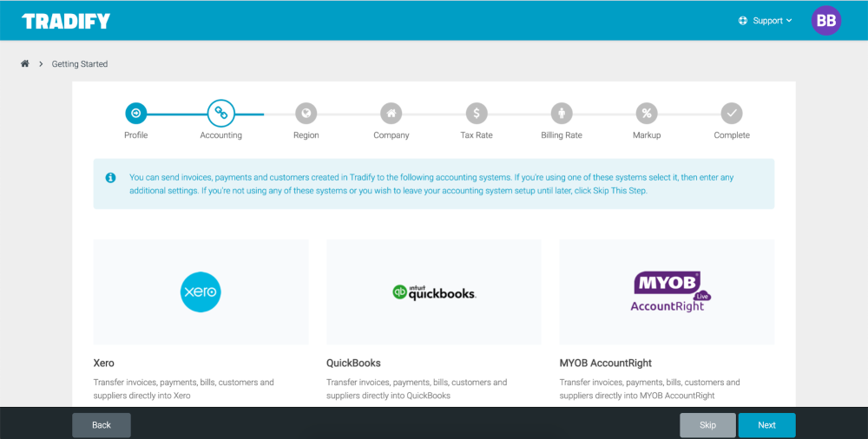Click the Xero heading text
The image size is (868, 439).
[103, 364]
